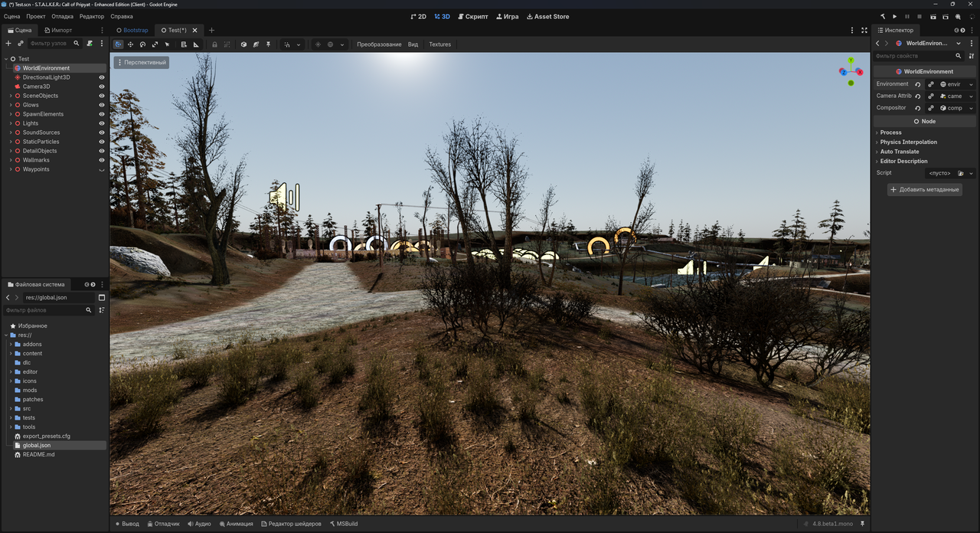Toggle visibility of DirectionalLight3D node
The width and height of the screenshot is (980, 533).
102,77
